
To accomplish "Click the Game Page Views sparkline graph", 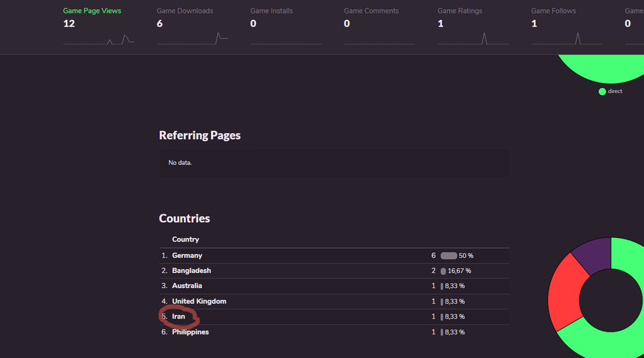I will (99, 39).
